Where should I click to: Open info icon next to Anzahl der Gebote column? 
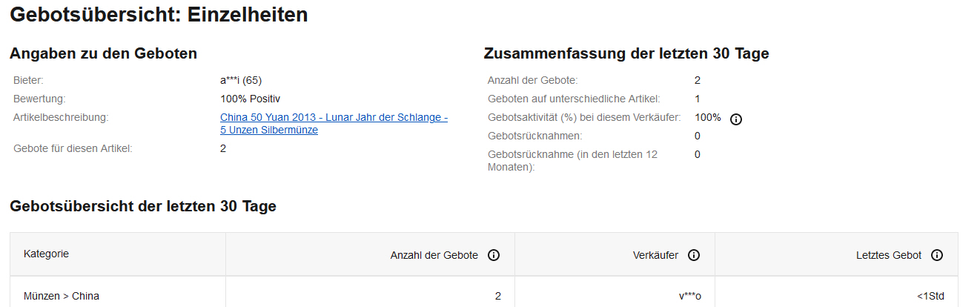point(494,255)
